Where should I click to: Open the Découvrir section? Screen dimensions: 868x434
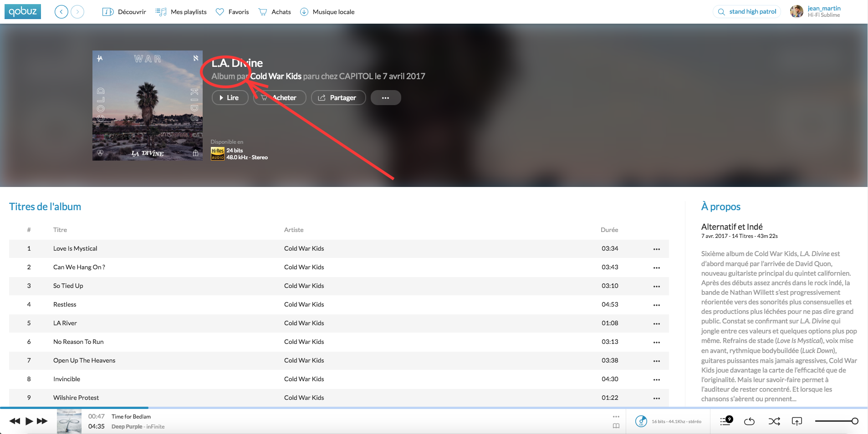click(124, 12)
